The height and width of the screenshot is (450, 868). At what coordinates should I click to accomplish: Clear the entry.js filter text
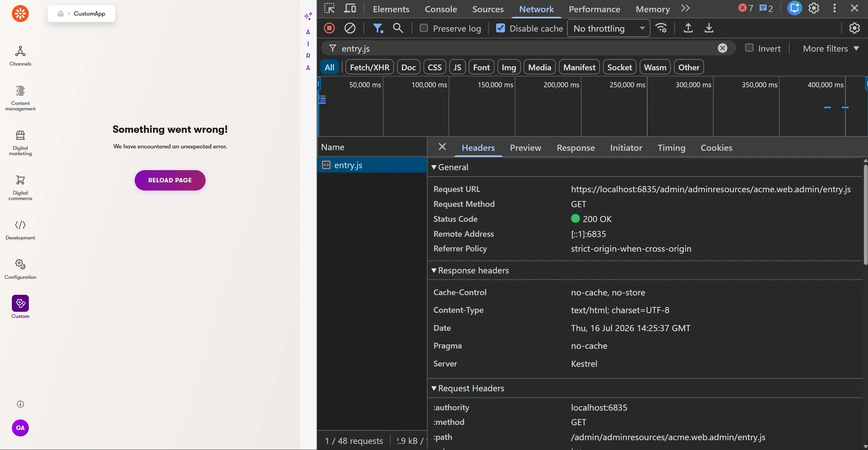pos(723,48)
